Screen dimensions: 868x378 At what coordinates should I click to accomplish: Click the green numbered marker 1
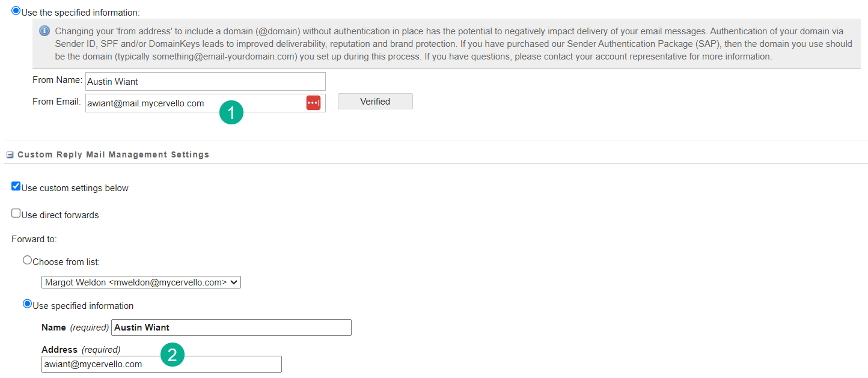(231, 112)
